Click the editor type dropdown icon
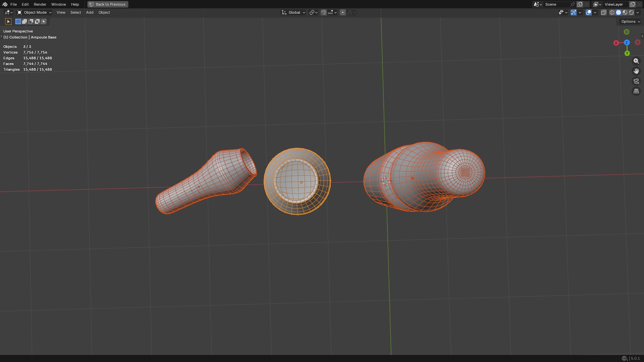Image resolution: width=644 pixels, height=362 pixels. (8, 12)
